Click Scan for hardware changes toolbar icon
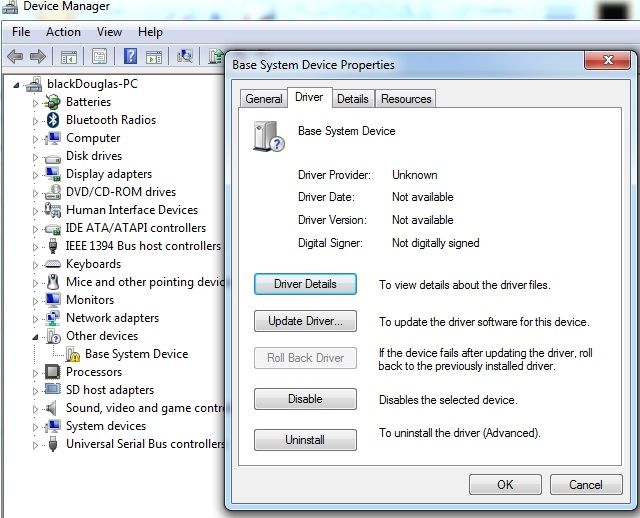This screenshot has height=518, width=640. (184, 56)
